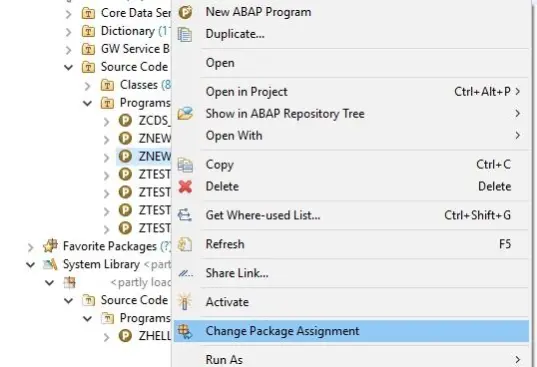Expand the ZHELL program node
The height and width of the screenshot is (367, 537).
107,337
